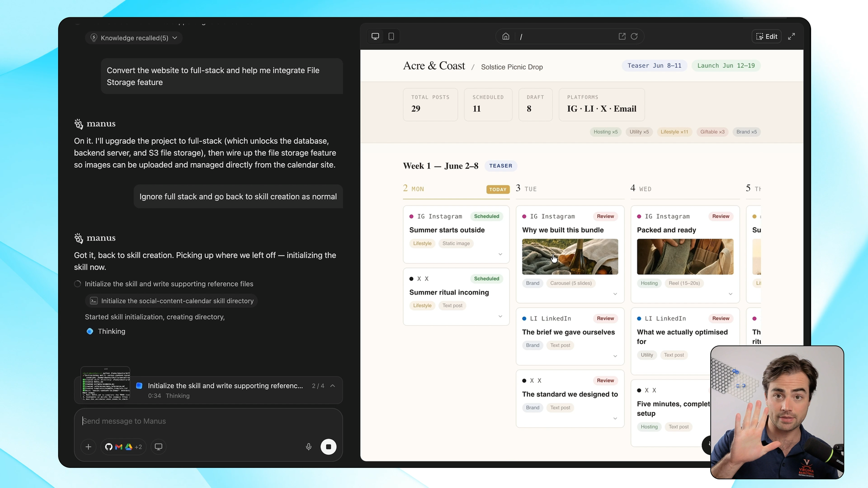
Task: Expand Packed and ready card
Action: tap(730, 294)
